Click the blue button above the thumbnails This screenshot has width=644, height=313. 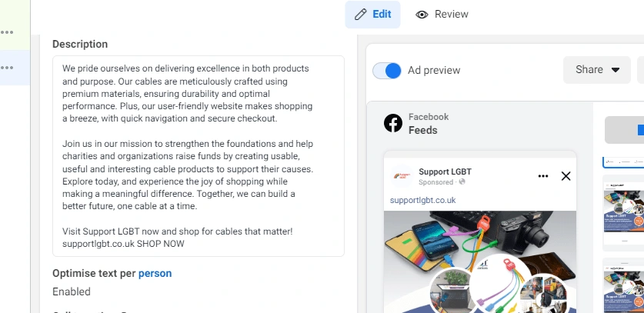pyautogui.click(x=624, y=130)
